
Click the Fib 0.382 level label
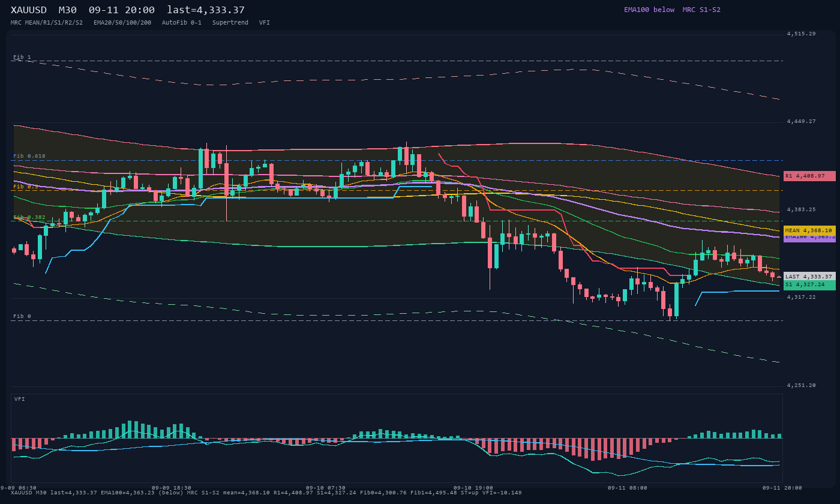click(29, 217)
